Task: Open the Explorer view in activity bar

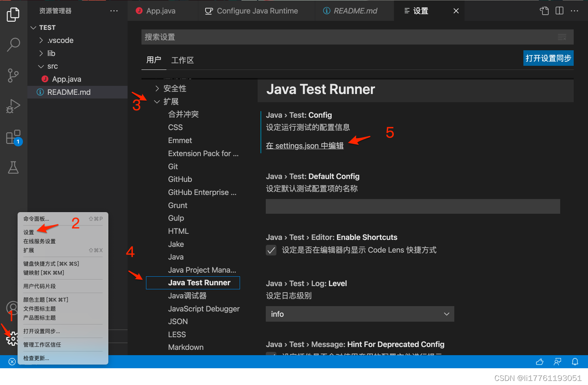Action: pos(13,15)
